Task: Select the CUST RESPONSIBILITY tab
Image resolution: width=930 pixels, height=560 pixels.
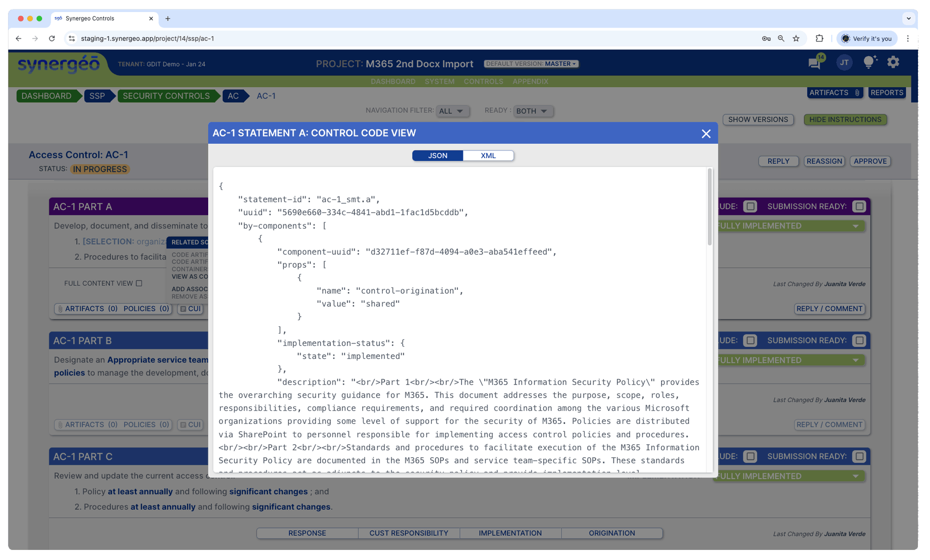Action: pos(409,533)
